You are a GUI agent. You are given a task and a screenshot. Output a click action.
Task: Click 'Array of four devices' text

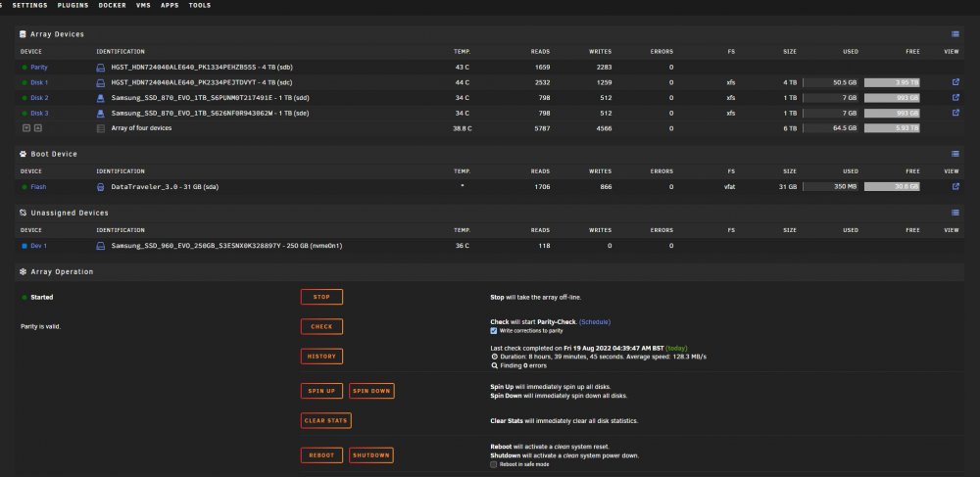pyautogui.click(x=141, y=128)
